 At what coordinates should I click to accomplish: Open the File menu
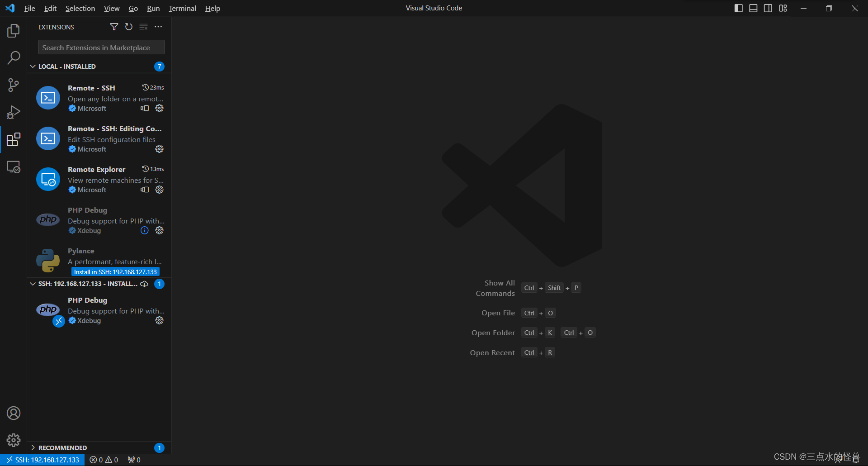pyautogui.click(x=30, y=8)
